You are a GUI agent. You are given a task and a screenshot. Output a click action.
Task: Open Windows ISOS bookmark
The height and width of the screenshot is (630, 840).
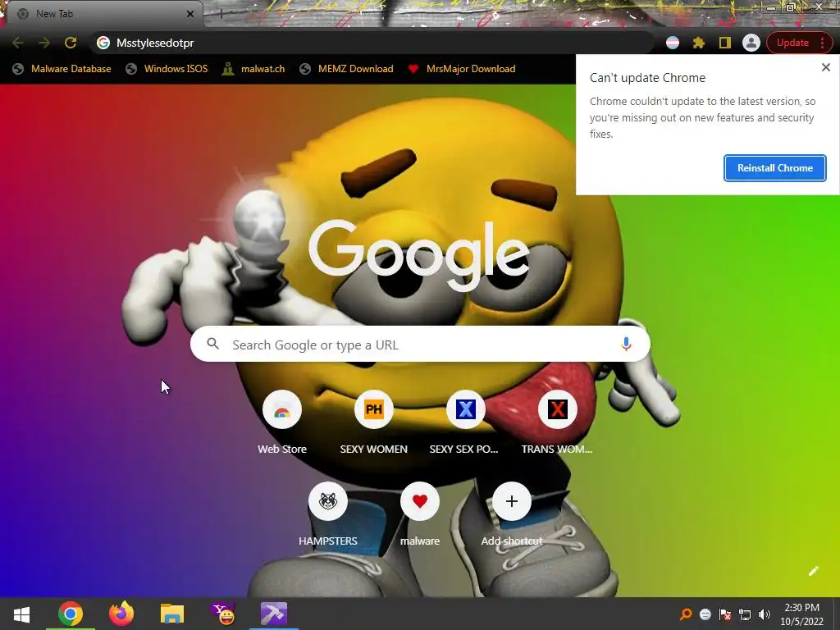coord(167,69)
